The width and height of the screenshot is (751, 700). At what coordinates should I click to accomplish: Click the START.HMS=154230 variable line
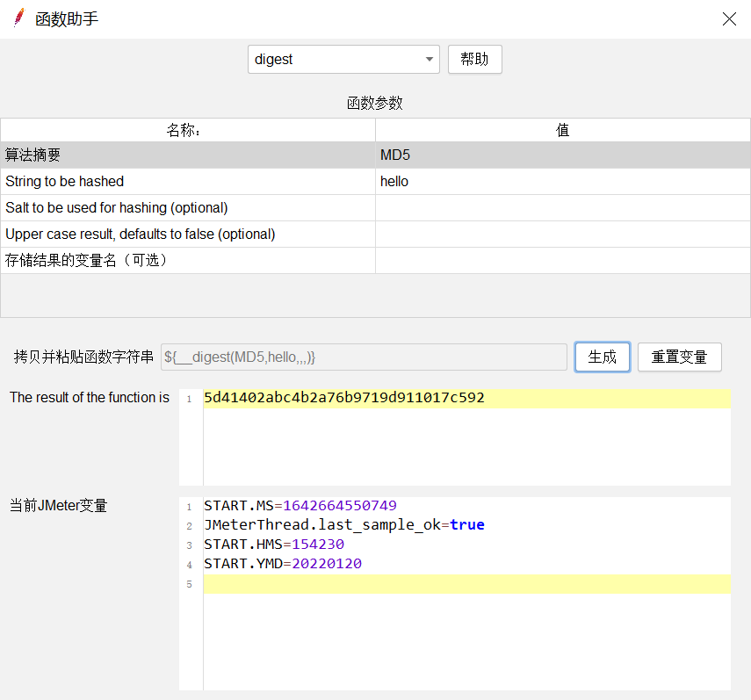tap(274, 545)
